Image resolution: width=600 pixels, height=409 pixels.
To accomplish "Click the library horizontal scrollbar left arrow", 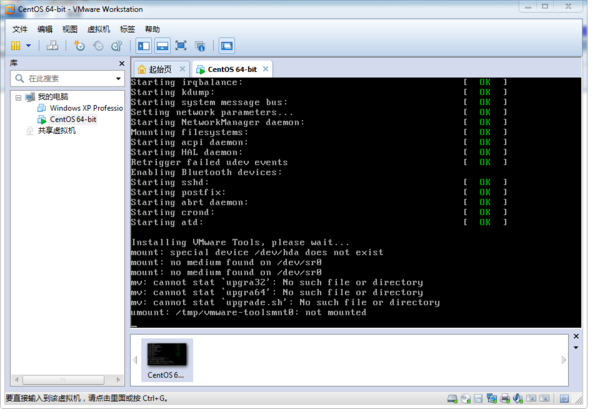I will click(16, 380).
